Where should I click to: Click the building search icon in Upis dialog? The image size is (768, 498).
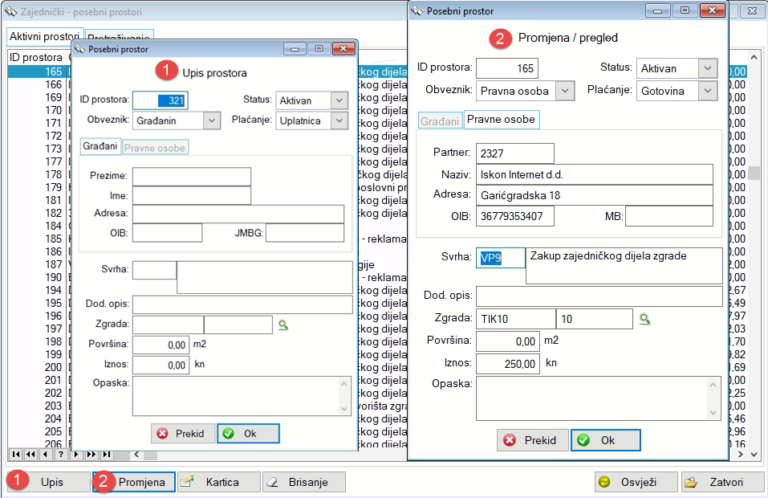(x=284, y=325)
